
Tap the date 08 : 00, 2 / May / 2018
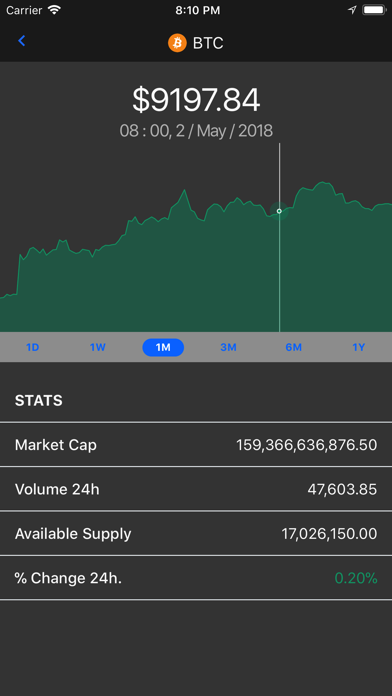(196, 131)
